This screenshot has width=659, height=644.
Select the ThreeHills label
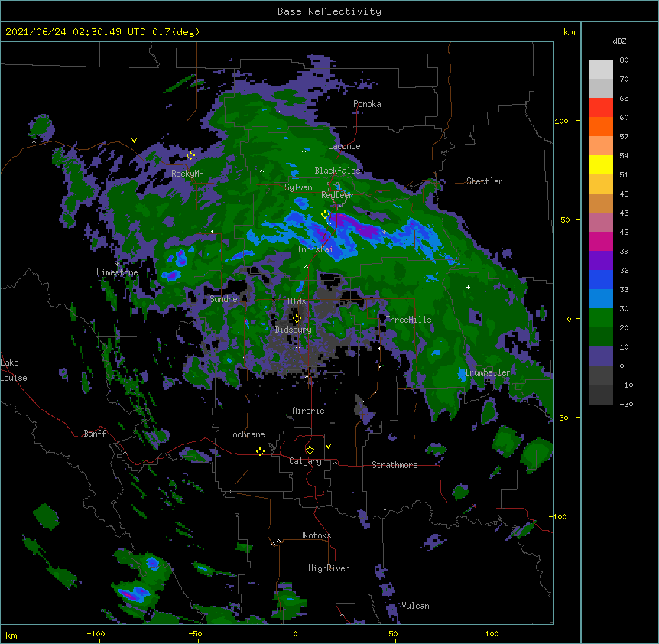coord(408,320)
